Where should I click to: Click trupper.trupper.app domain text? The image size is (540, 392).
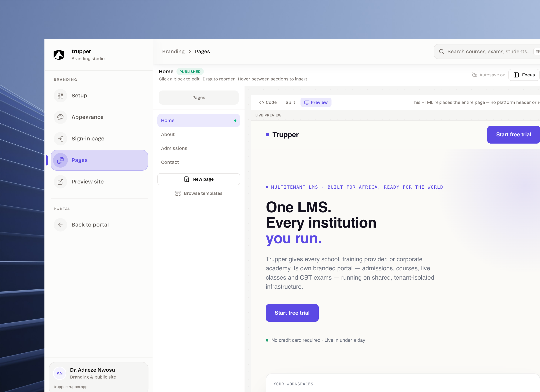coord(70,387)
